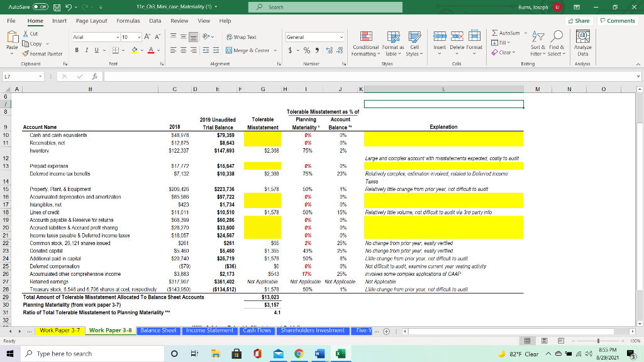Expand the font name dropdown
This screenshot has width=644, height=362.
(x=118, y=37)
